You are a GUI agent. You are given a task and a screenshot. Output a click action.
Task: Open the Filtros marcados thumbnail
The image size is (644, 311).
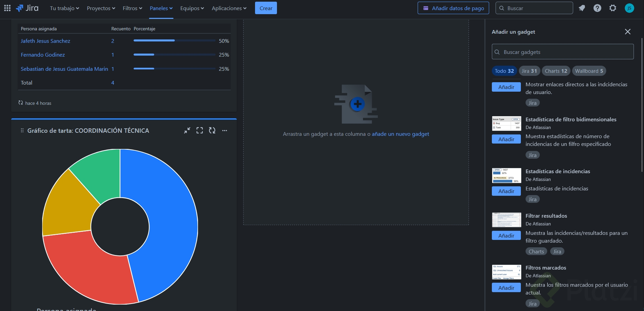(506, 272)
